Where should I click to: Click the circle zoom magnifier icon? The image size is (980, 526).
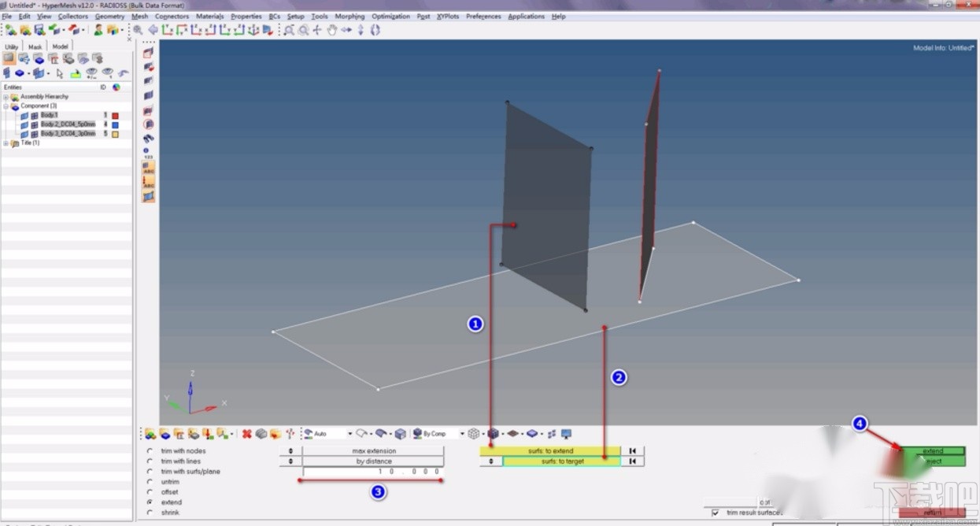click(303, 30)
